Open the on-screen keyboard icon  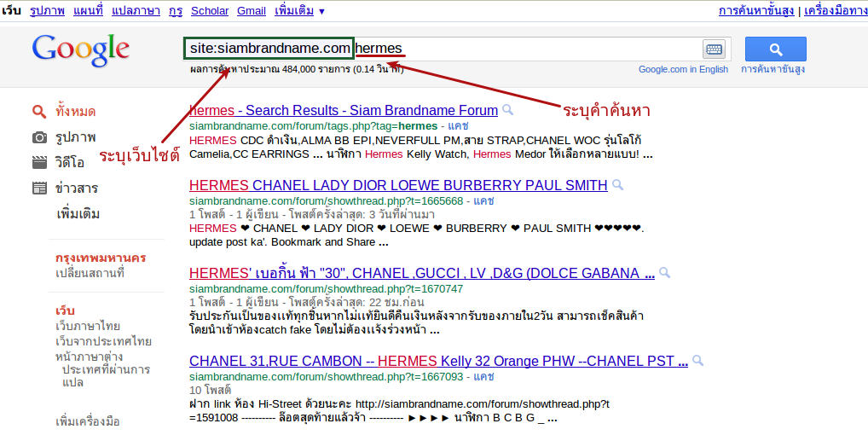click(x=714, y=49)
